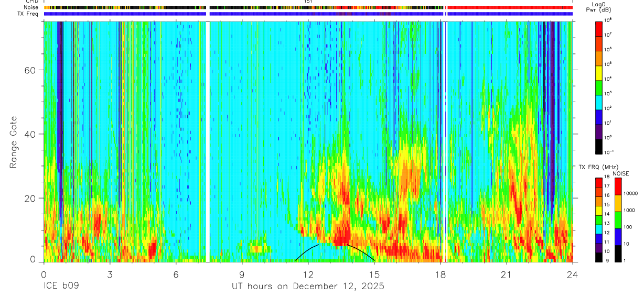This screenshot has height=297, width=644.
Task: Click the purple segment of the Lag0 Pwr colorbar
Action: (x=599, y=131)
